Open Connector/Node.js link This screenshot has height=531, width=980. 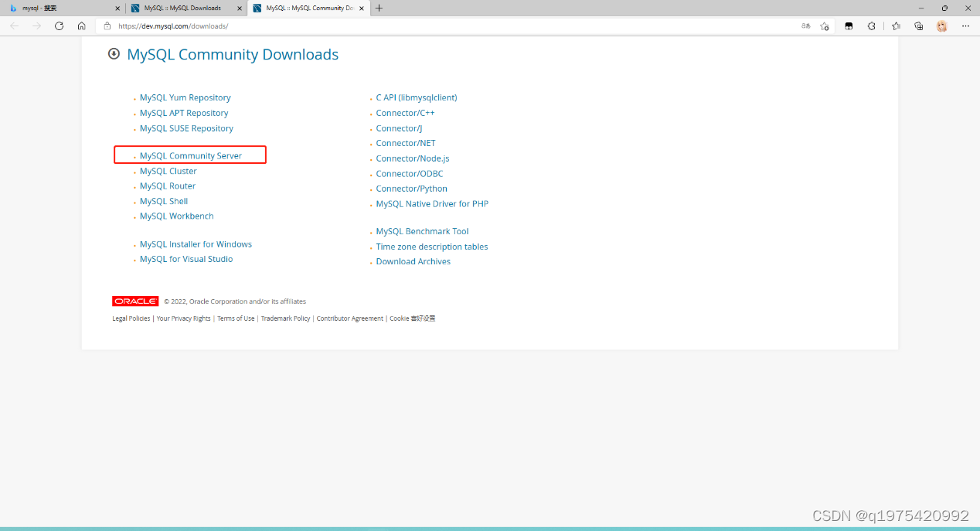pos(413,158)
